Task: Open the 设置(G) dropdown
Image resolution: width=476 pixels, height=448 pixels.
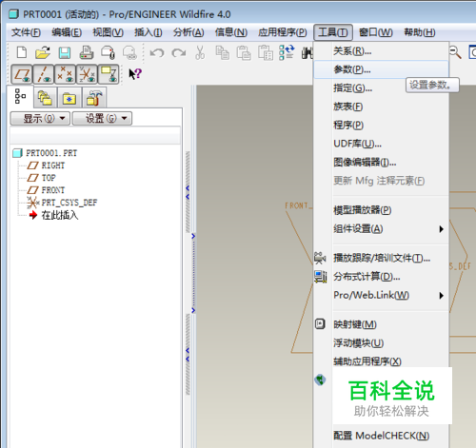Action: [x=102, y=119]
